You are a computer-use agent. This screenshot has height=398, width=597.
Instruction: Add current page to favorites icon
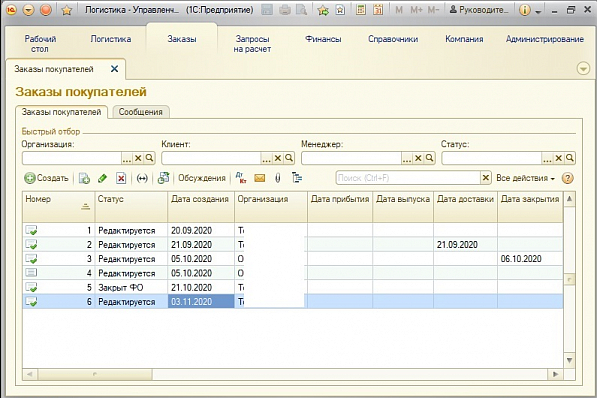pos(323,10)
